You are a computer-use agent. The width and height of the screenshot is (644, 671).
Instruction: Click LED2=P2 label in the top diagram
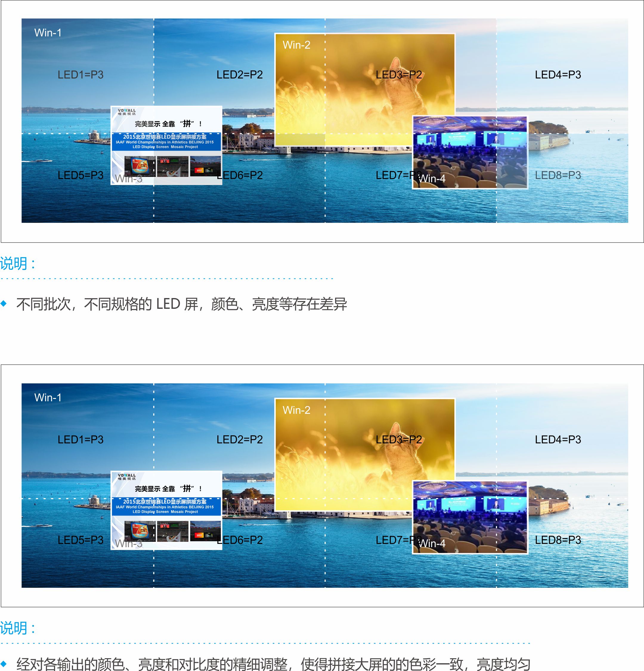[239, 75]
